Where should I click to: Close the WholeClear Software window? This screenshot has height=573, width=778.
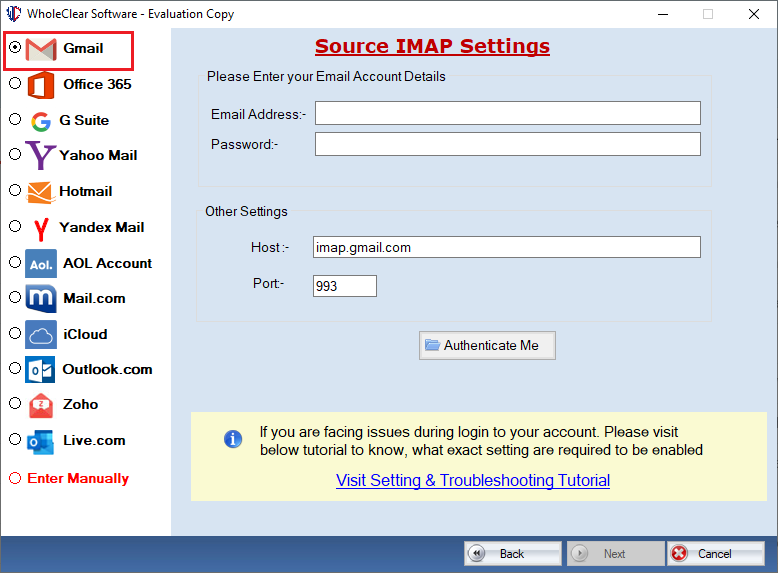[754, 14]
